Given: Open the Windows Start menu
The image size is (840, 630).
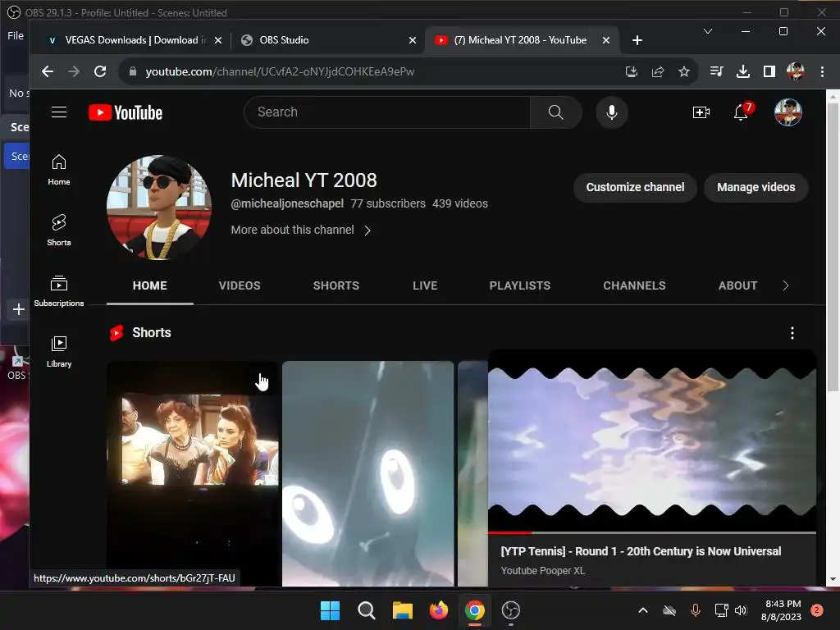Looking at the screenshot, I should tap(330, 610).
